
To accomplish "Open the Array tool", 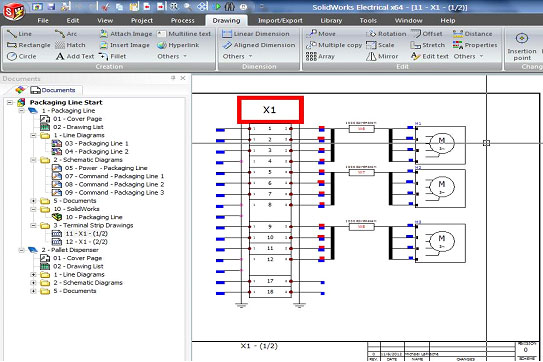I will pyautogui.click(x=320, y=56).
